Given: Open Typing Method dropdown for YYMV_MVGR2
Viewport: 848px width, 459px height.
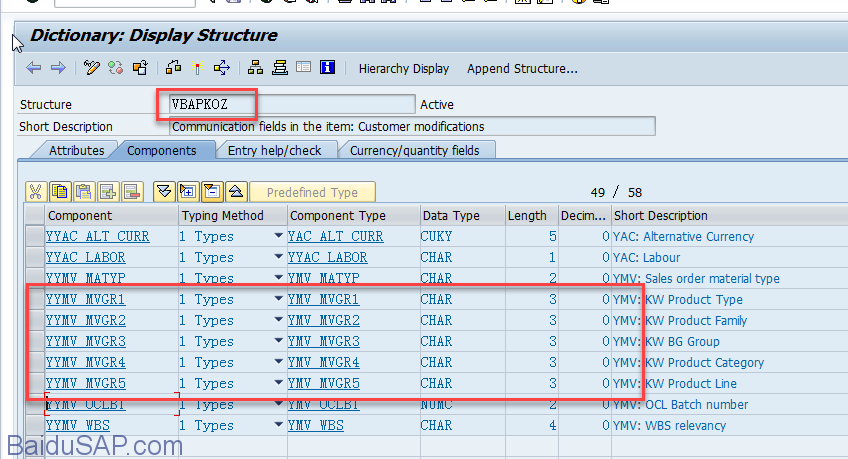Looking at the screenshot, I should point(278,320).
